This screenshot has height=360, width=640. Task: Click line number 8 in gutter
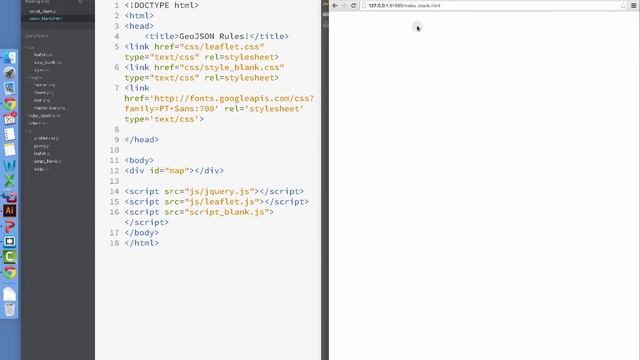click(117, 129)
